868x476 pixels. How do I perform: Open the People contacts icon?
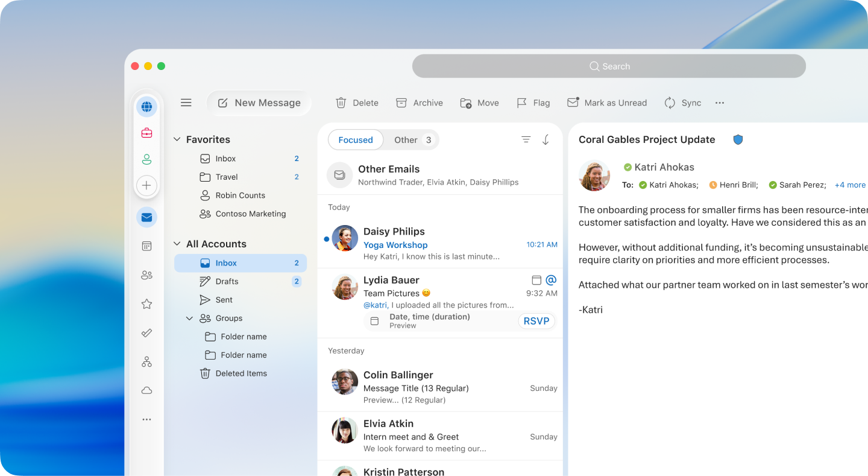coord(146,275)
